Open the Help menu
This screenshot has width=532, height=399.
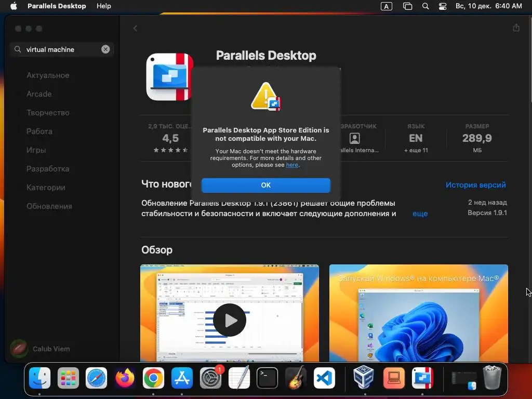tap(103, 6)
